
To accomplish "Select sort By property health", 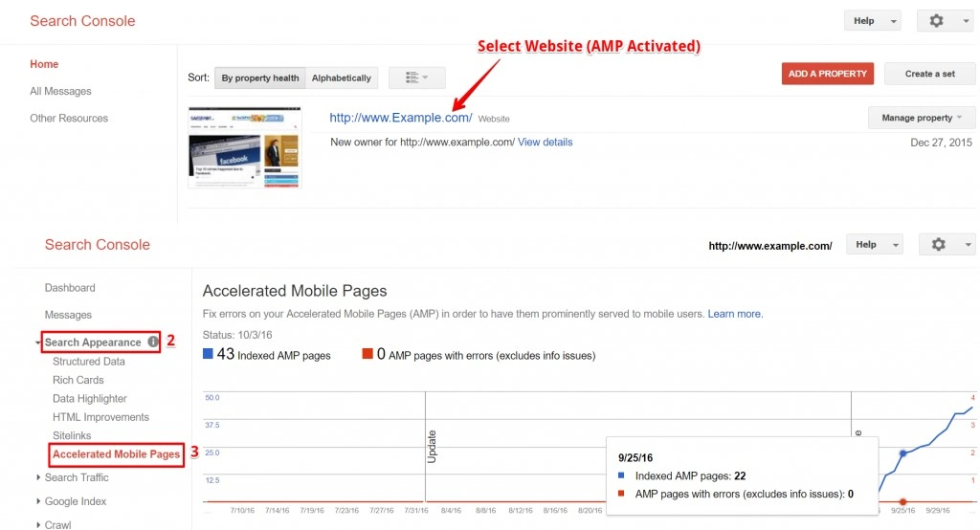I will [259, 77].
